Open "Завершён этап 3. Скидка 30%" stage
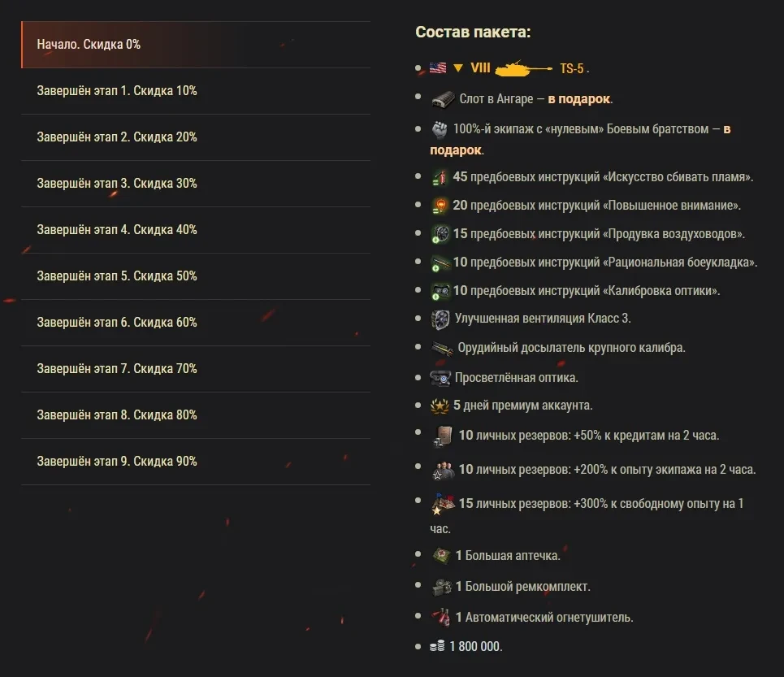Image resolution: width=784 pixels, height=677 pixels. pos(195,184)
